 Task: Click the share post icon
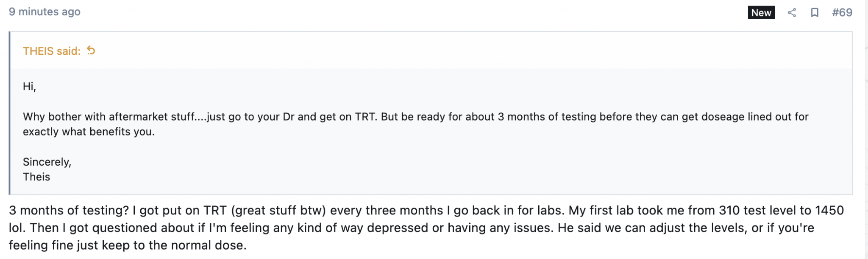[x=792, y=13]
